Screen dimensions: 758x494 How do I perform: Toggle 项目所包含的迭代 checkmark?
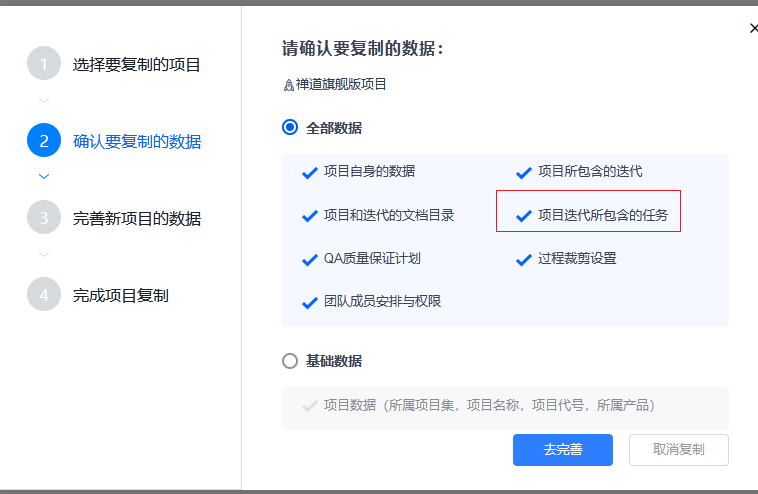point(523,172)
